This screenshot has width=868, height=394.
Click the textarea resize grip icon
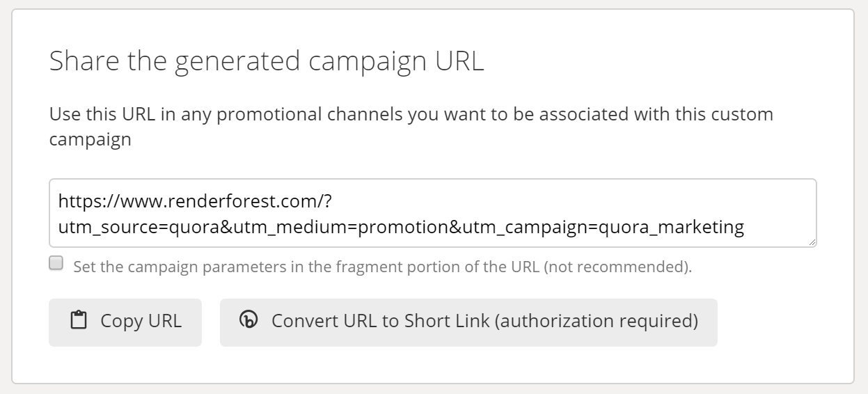pos(812,242)
